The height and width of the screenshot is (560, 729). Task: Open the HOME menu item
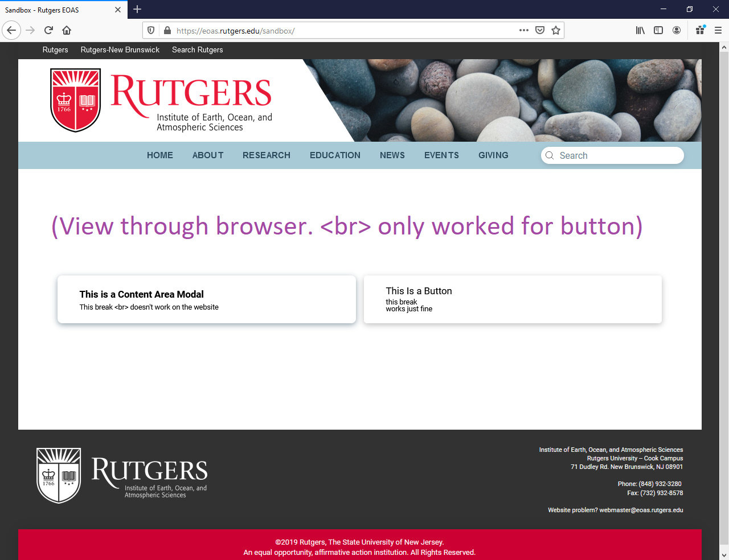point(160,155)
